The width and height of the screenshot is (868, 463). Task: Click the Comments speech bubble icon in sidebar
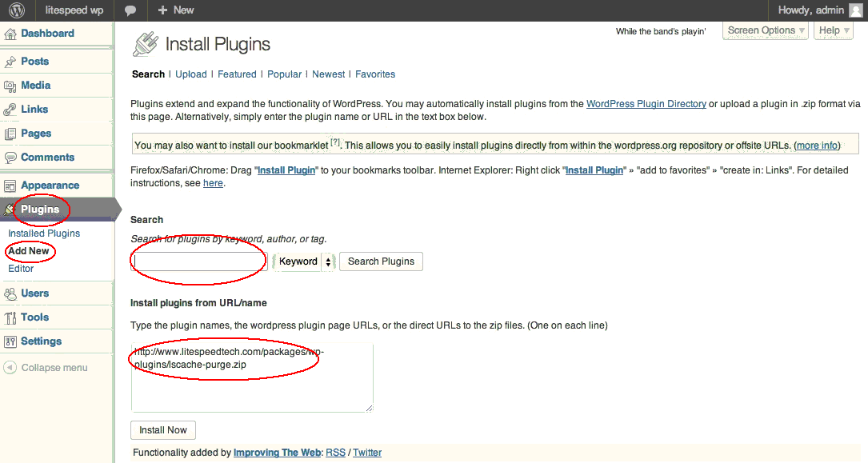[10, 158]
